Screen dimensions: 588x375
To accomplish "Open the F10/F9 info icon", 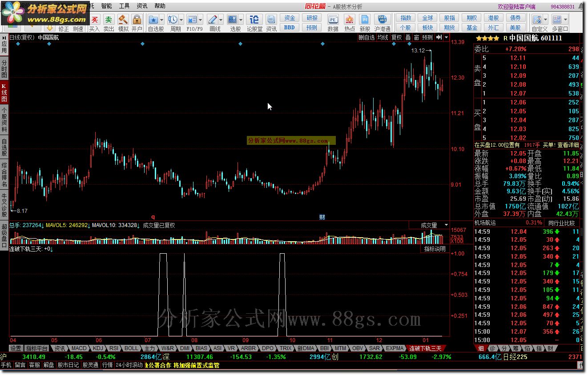I will [x=192, y=20].
